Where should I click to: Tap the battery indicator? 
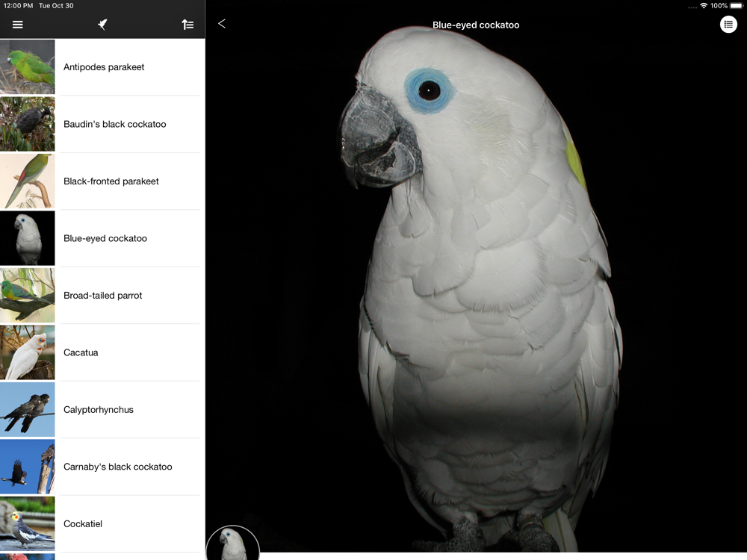click(x=736, y=6)
